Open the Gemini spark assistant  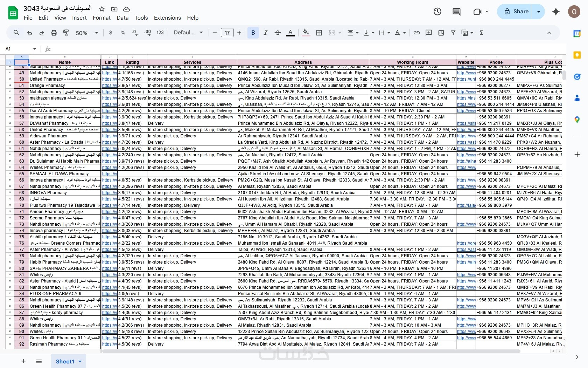click(556, 12)
